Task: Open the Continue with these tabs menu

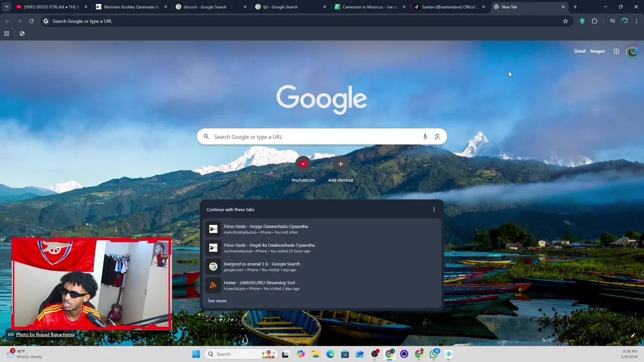Action: click(434, 210)
